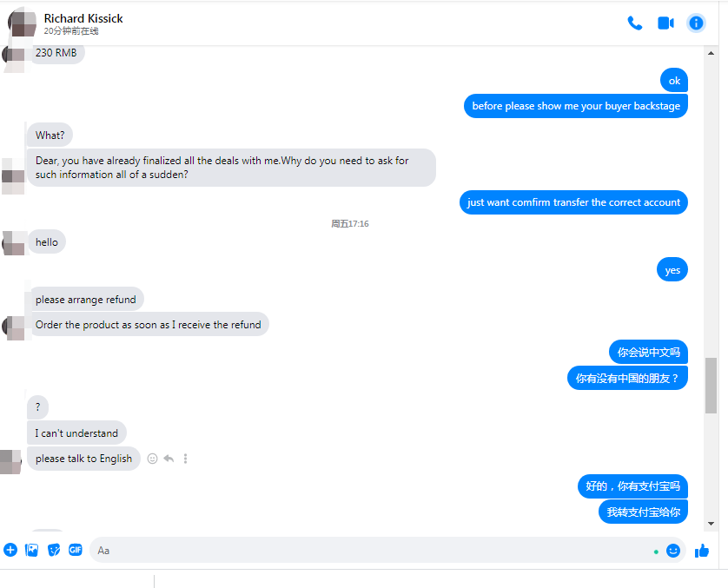
Task: React to "please talk to English" message
Action: click(153, 459)
